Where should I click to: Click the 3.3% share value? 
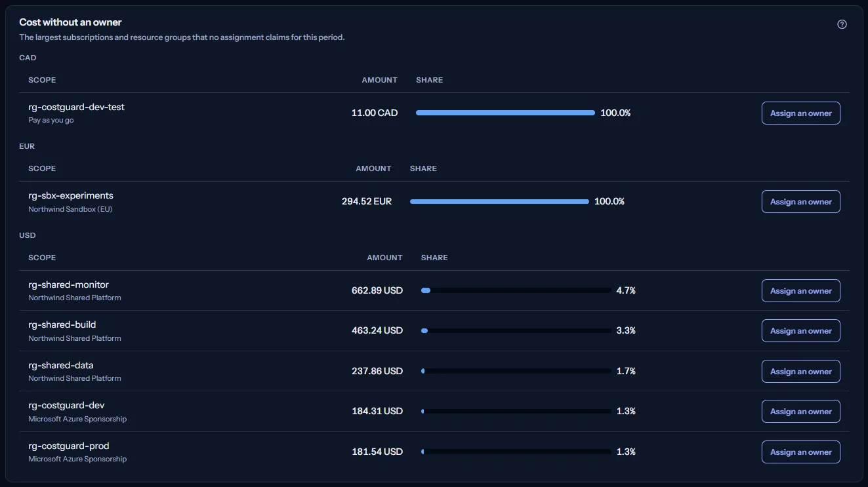[x=626, y=330]
